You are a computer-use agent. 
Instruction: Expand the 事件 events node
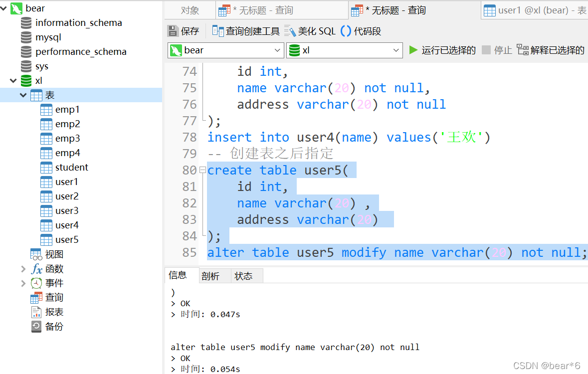(x=23, y=283)
